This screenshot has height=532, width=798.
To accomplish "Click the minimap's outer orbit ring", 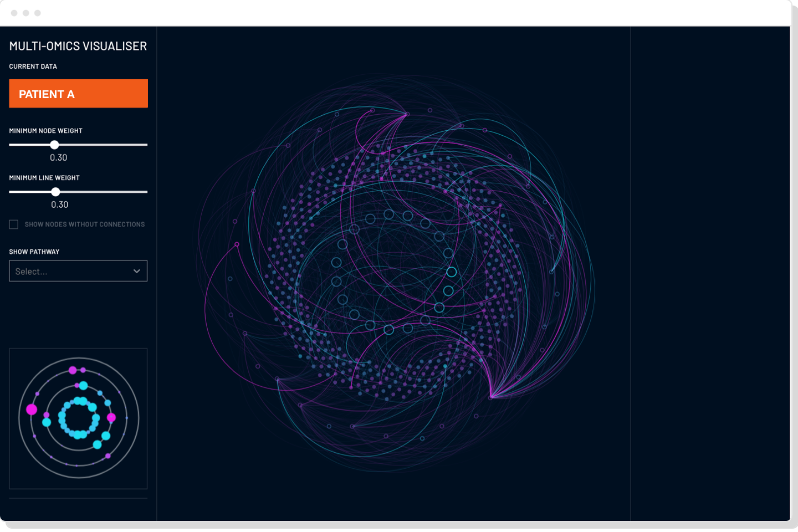I will pyautogui.click(x=78, y=359).
